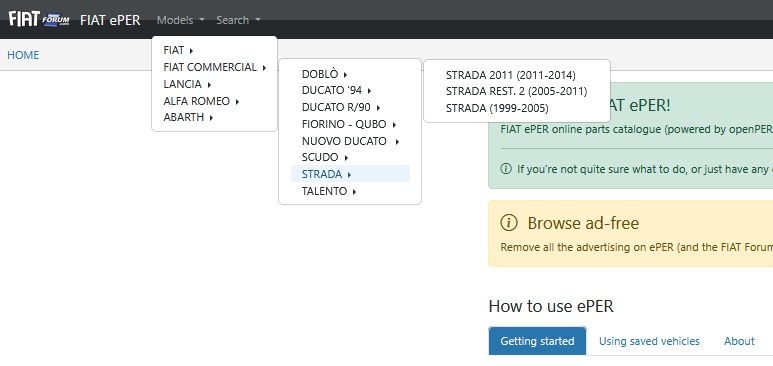Switch to the Getting started tab
Viewport: 773px width, 366px height.
(x=537, y=341)
